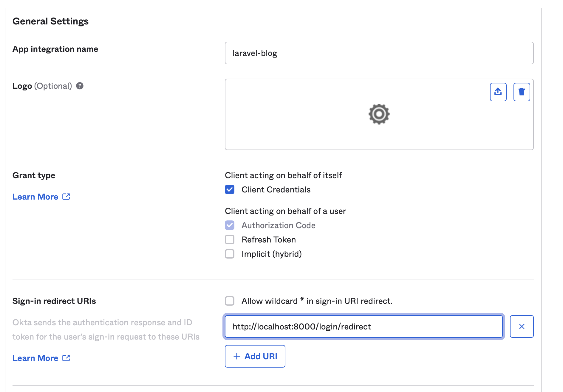Focus the App integration name field

[x=379, y=53]
